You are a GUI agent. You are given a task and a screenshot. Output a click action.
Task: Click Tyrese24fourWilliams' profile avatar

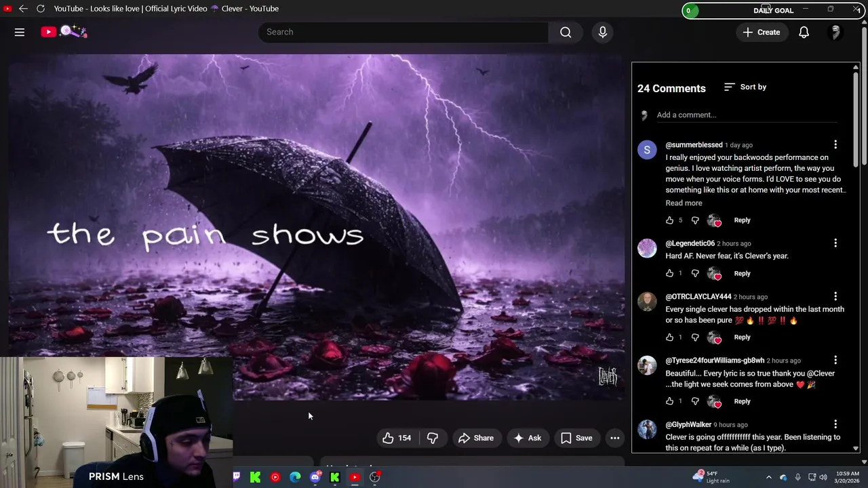647,365
